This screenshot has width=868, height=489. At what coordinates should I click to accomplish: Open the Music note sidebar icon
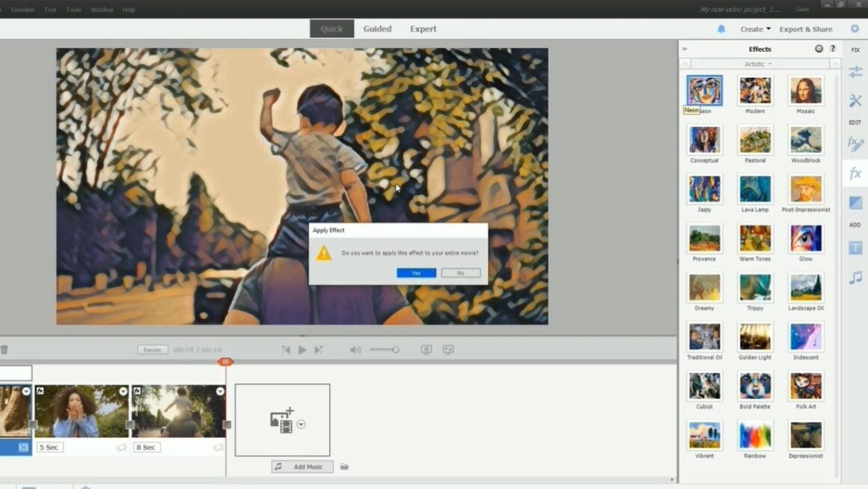pos(855,278)
